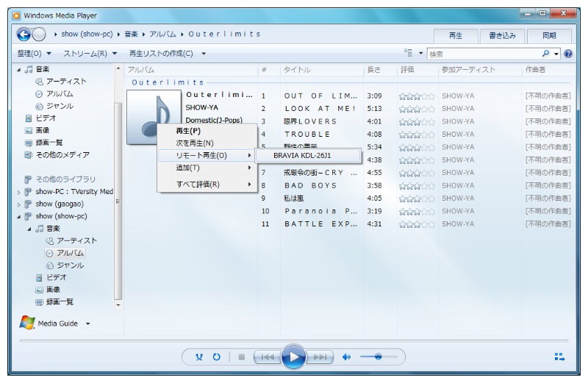The image size is (588, 383).
Task: Mute the volume speaker icon
Action: (x=347, y=357)
